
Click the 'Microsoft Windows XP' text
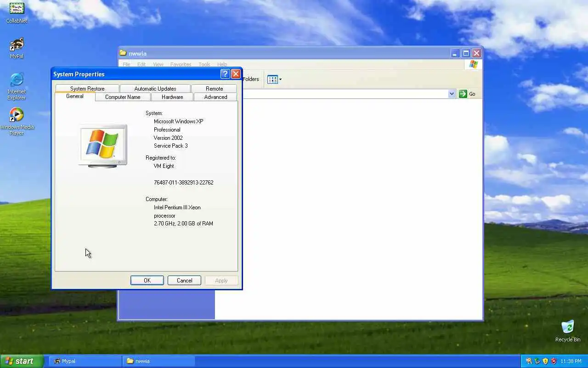point(178,121)
